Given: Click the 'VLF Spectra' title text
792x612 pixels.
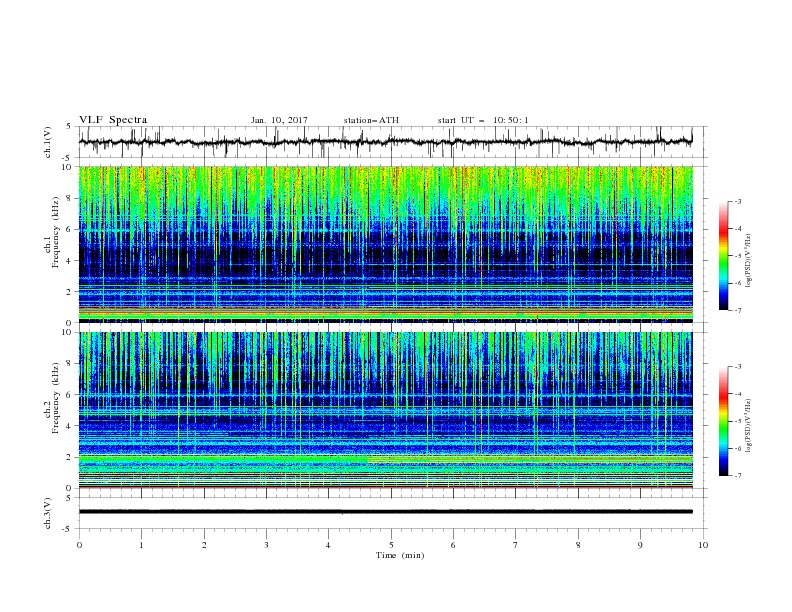Looking at the screenshot, I should click(x=113, y=120).
